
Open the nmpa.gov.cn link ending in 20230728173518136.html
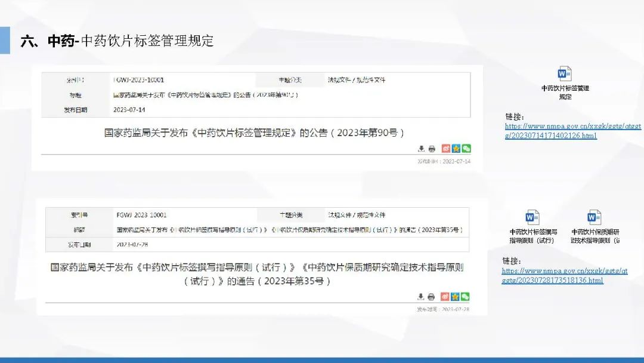pyautogui.click(x=564, y=275)
